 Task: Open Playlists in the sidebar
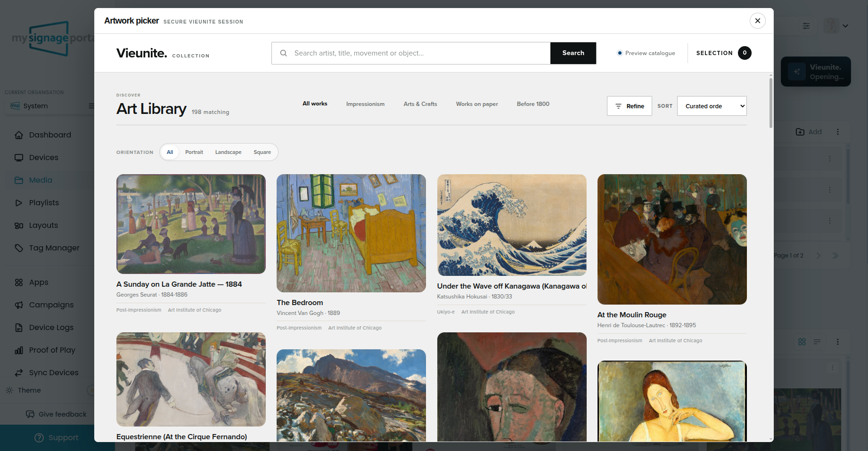click(44, 203)
